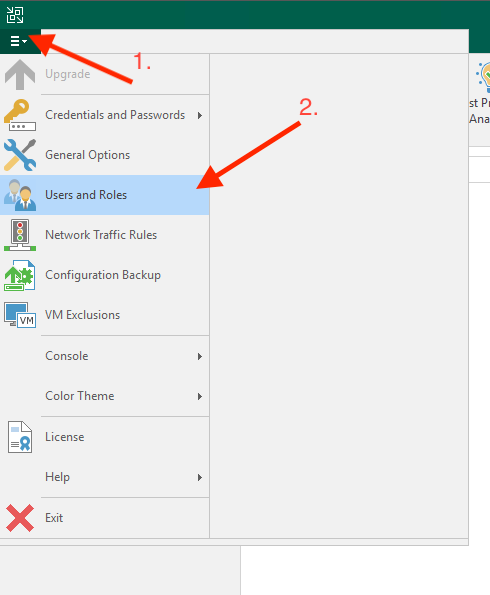
Task: Click the Veeam logo icon in title bar
Action: click(15, 15)
